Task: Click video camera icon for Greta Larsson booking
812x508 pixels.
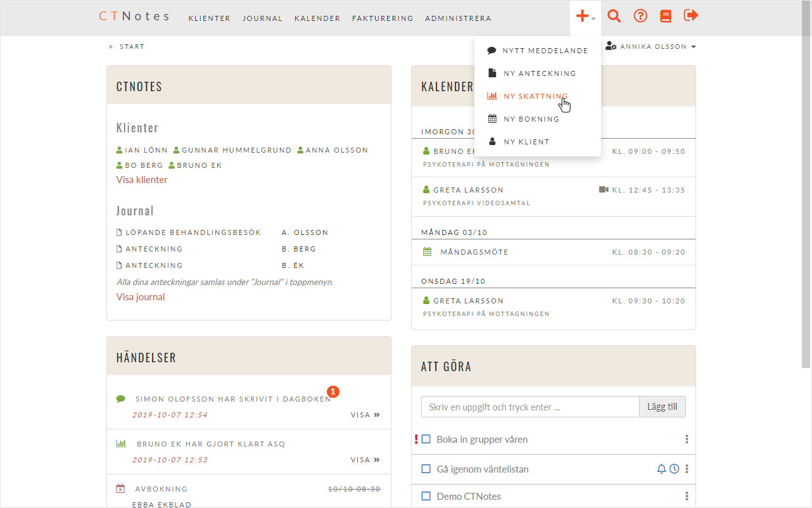Action: click(604, 189)
